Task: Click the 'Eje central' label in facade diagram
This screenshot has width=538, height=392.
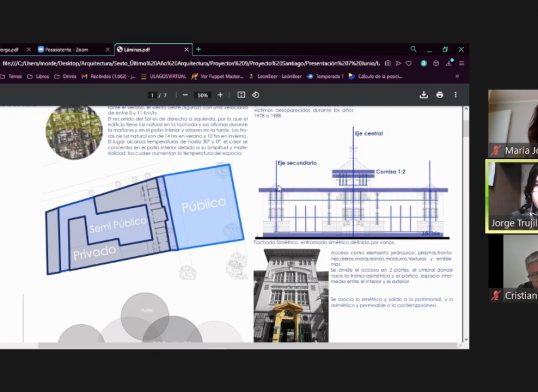Action: [x=369, y=134]
